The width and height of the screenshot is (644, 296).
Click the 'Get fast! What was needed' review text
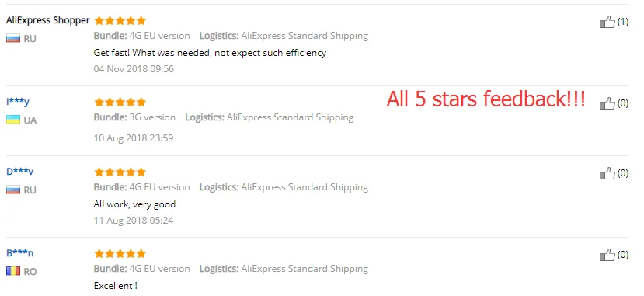click(x=210, y=53)
